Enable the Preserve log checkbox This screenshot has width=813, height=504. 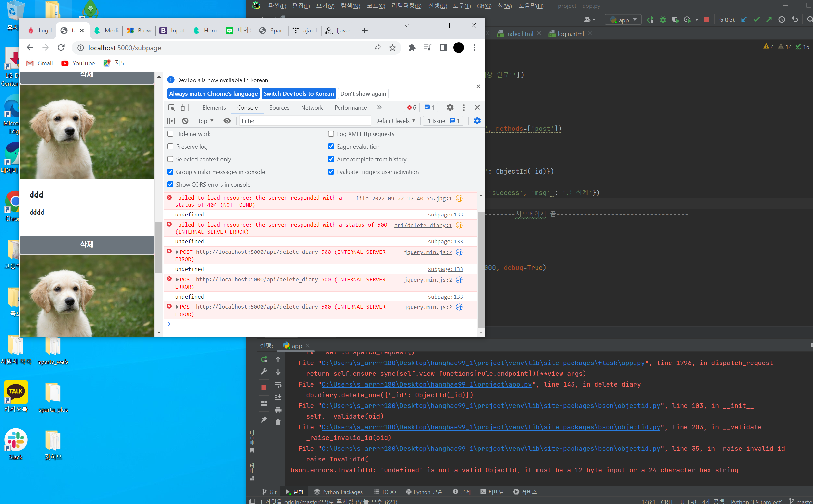tap(170, 147)
